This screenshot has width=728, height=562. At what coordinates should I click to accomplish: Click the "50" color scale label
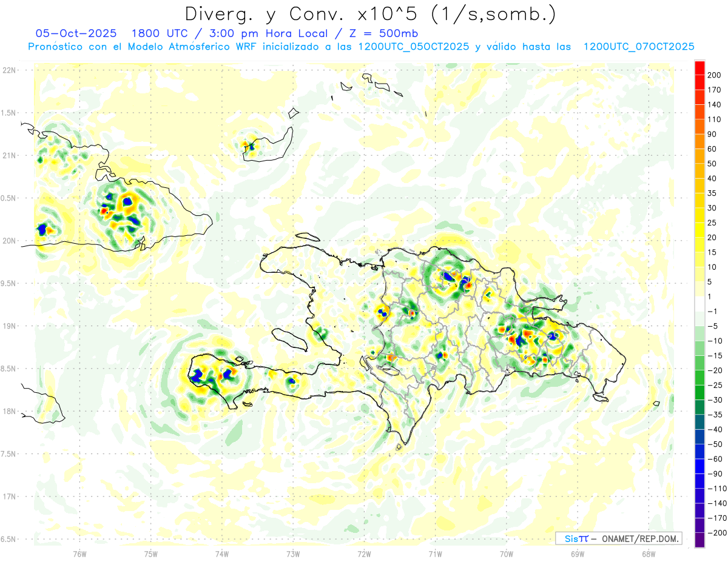[x=712, y=164]
